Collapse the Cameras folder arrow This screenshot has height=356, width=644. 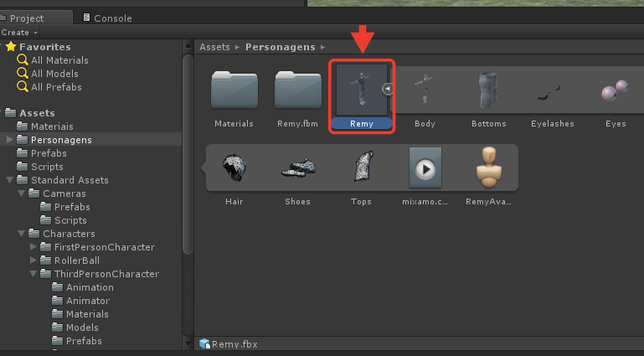(x=22, y=193)
